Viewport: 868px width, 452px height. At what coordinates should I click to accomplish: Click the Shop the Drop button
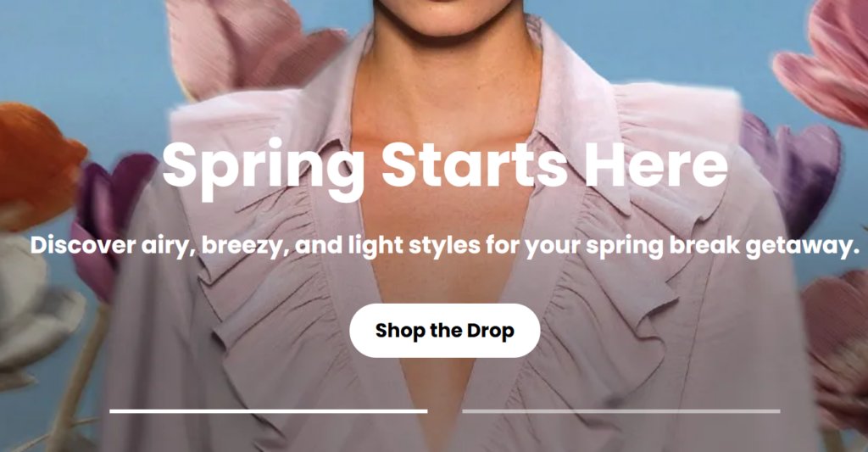click(x=444, y=331)
